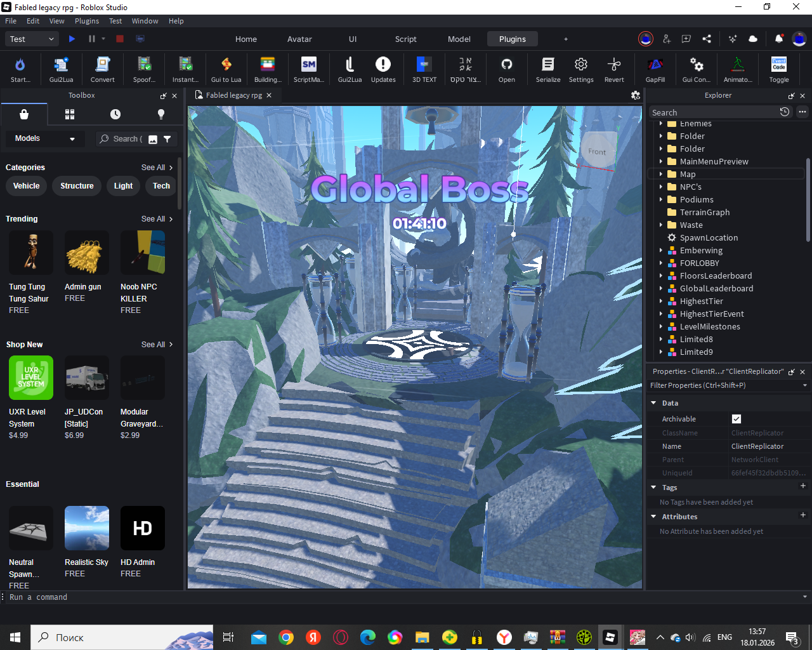The image size is (812, 650).
Task: Select the Light category button
Action: pos(123,186)
